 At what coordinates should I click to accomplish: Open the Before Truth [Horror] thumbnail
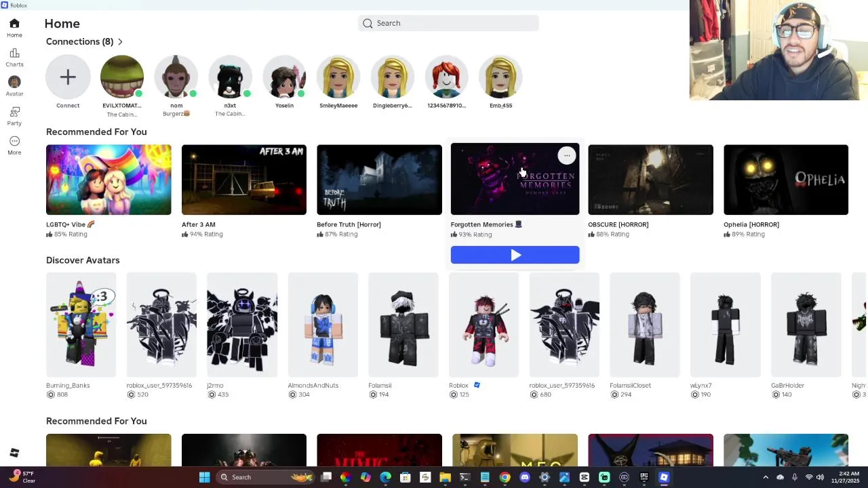point(379,180)
